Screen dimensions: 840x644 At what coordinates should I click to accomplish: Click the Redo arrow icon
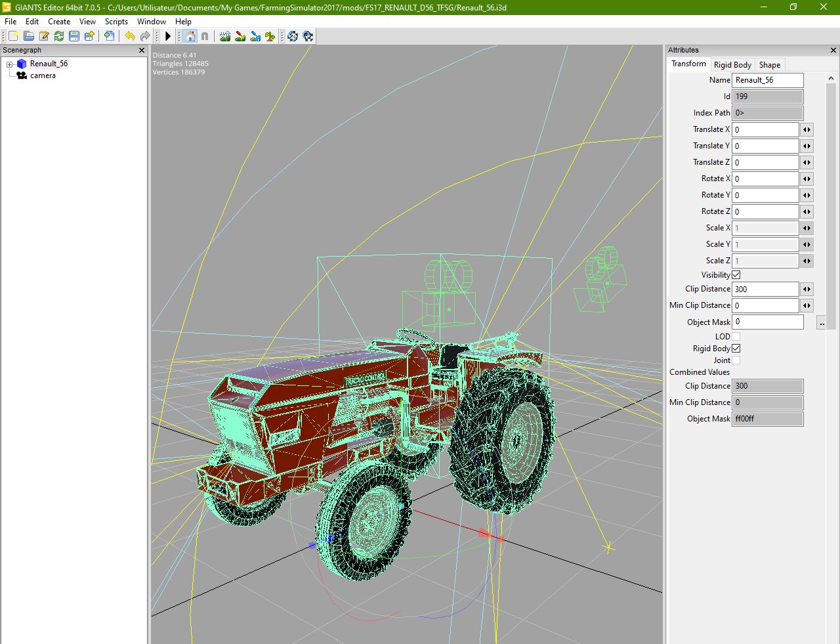point(145,36)
